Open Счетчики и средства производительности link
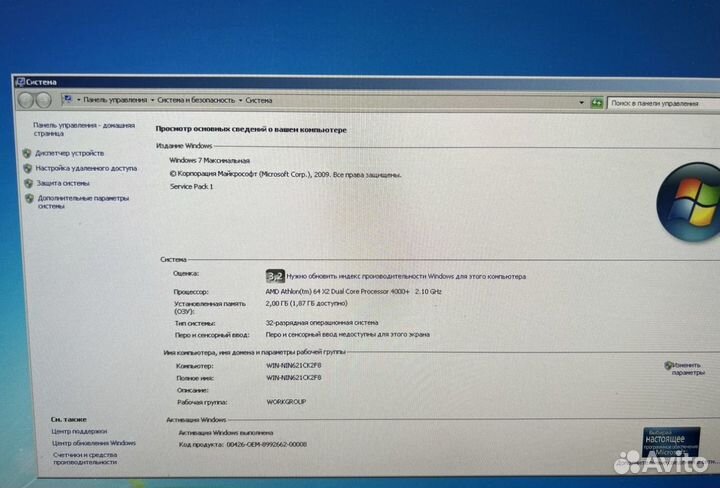The height and width of the screenshot is (488, 720). [x=85, y=458]
